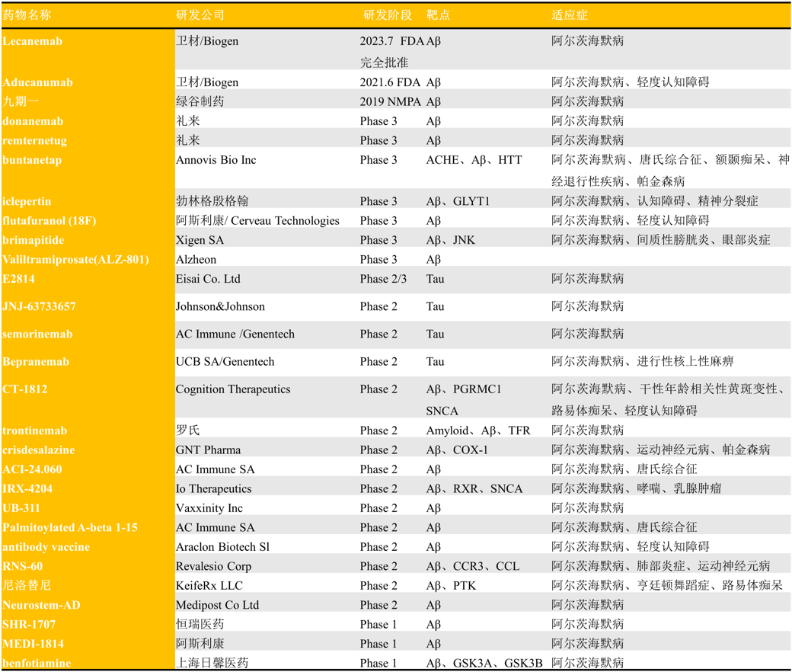Select the Bepranemab drug name cell
The image size is (792, 672).
[36, 362]
